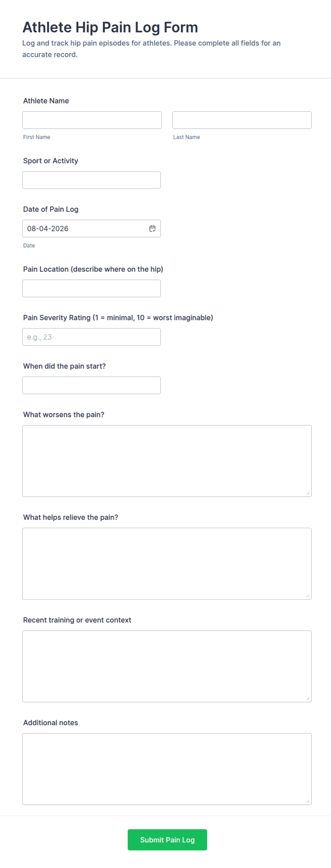331x868 pixels.
Task: Click the First Name input field
Action: (92, 120)
